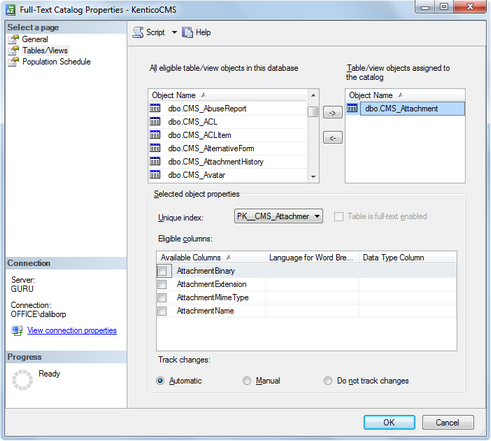Click the Data Type Column header
The width and height of the screenshot is (491, 441).
point(407,258)
